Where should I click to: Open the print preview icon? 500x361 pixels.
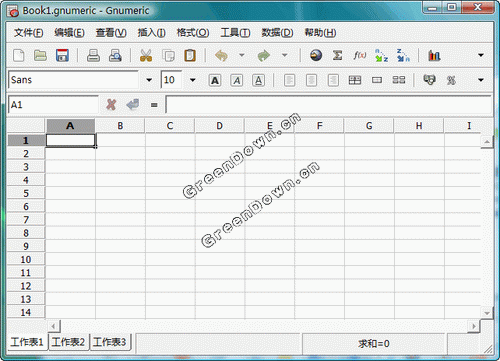(115, 55)
